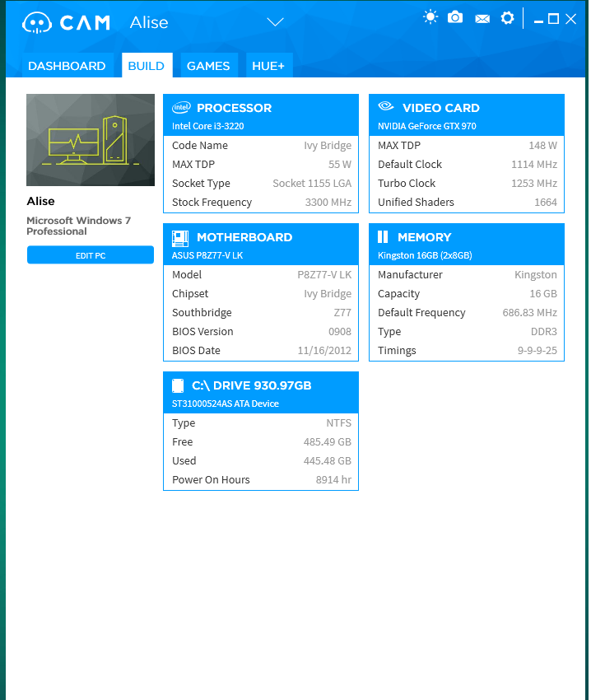Click the MEMORY card title
591x700 pixels.
pyautogui.click(x=425, y=237)
